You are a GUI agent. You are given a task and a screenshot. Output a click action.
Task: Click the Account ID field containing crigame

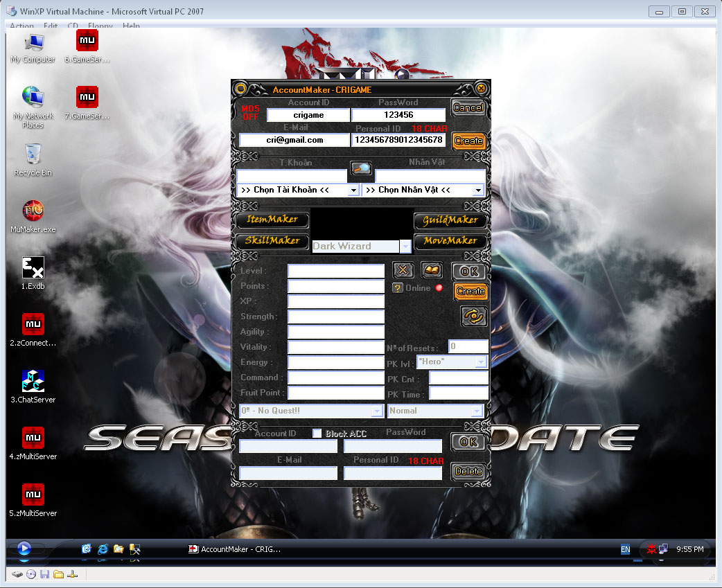(308, 115)
